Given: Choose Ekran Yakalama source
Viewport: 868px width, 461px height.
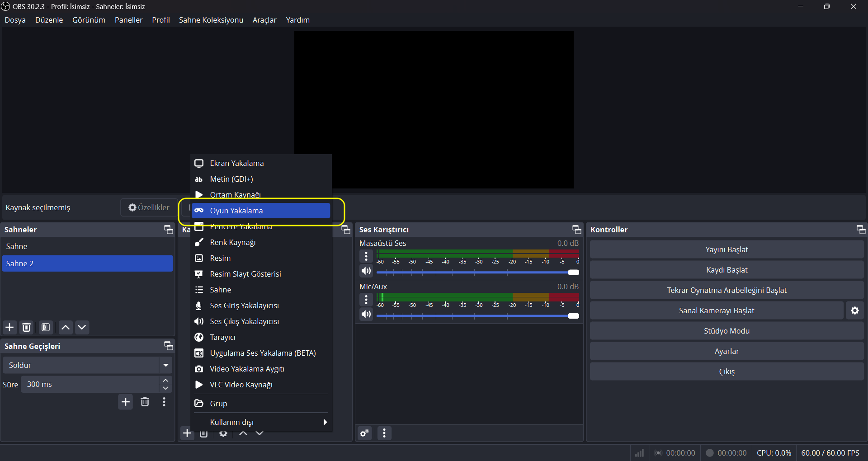Looking at the screenshot, I should [261, 163].
